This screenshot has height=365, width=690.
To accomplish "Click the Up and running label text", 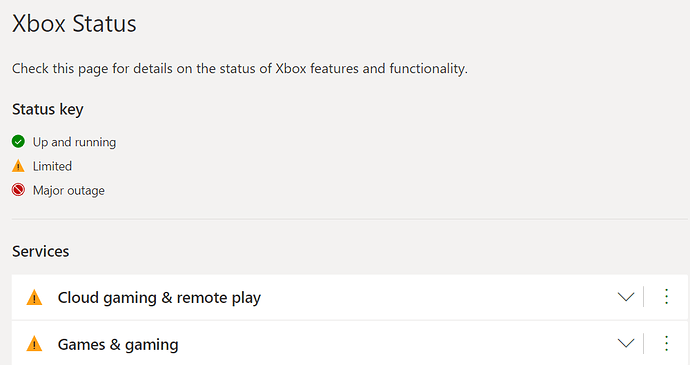I will pos(74,142).
